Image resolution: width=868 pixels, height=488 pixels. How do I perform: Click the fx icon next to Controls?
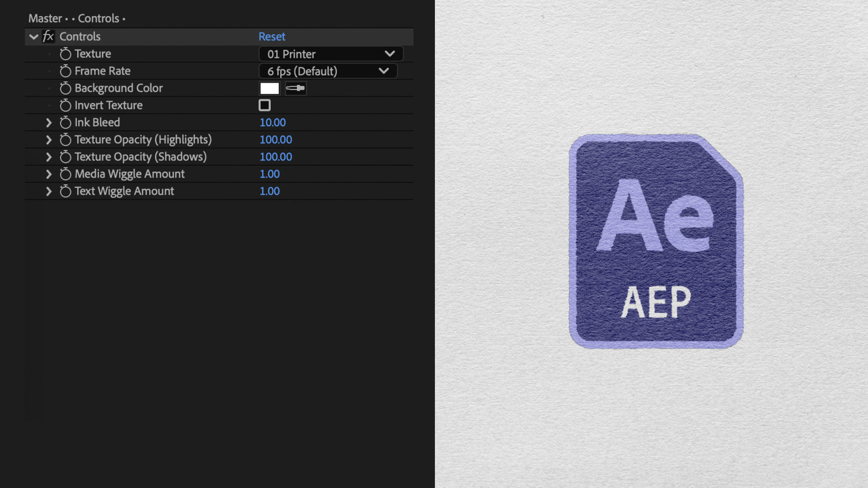coord(47,36)
